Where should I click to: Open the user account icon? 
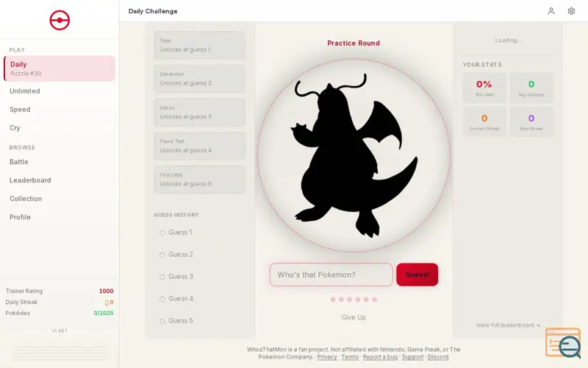(551, 11)
